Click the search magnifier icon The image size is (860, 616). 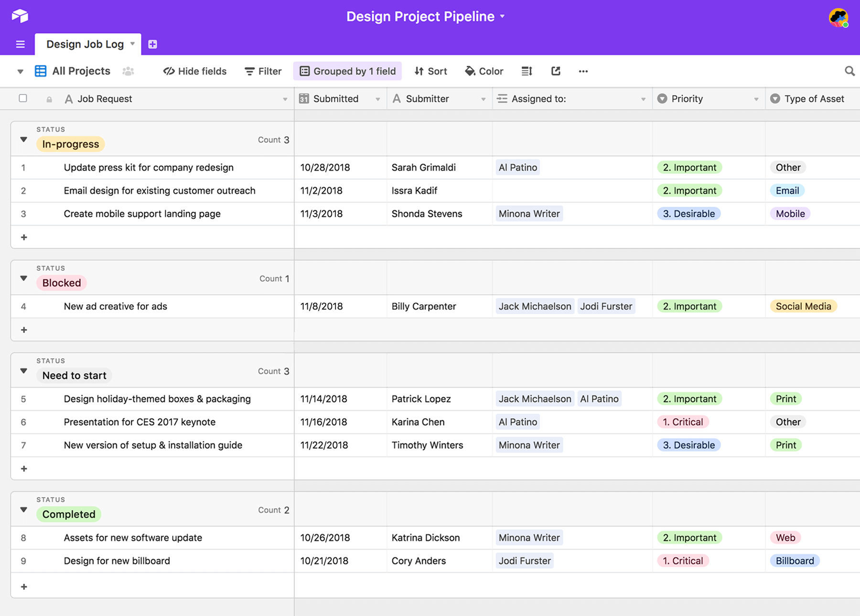(849, 71)
